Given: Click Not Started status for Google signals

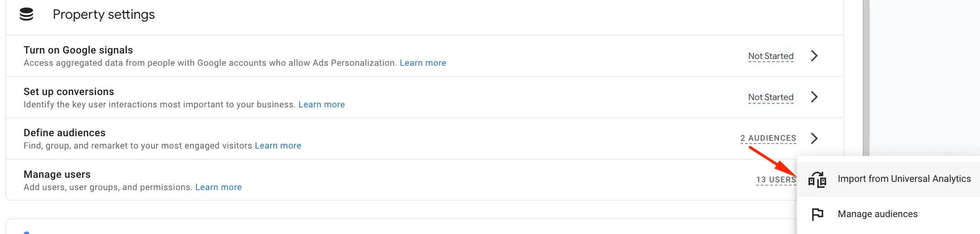Looking at the screenshot, I should tap(771, 56).
